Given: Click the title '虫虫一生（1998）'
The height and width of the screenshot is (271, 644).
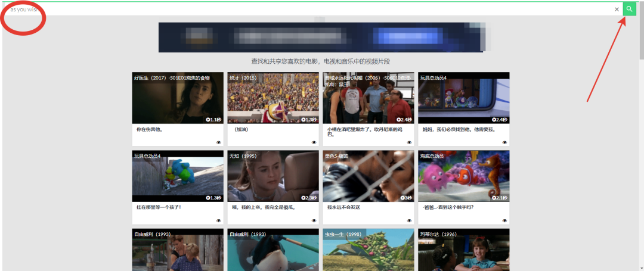Looking at the screenshot, I should (343, 234).
